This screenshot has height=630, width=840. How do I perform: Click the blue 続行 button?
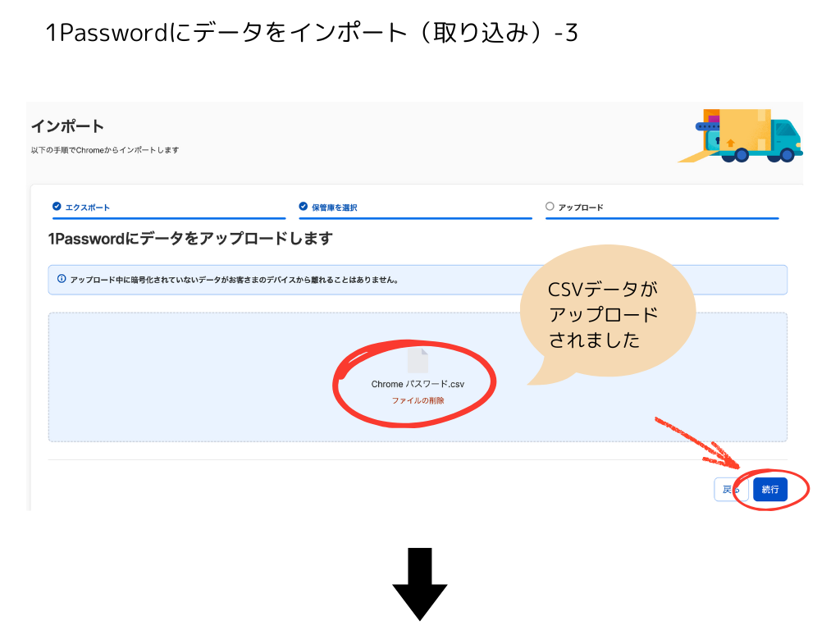click(769, 490)
